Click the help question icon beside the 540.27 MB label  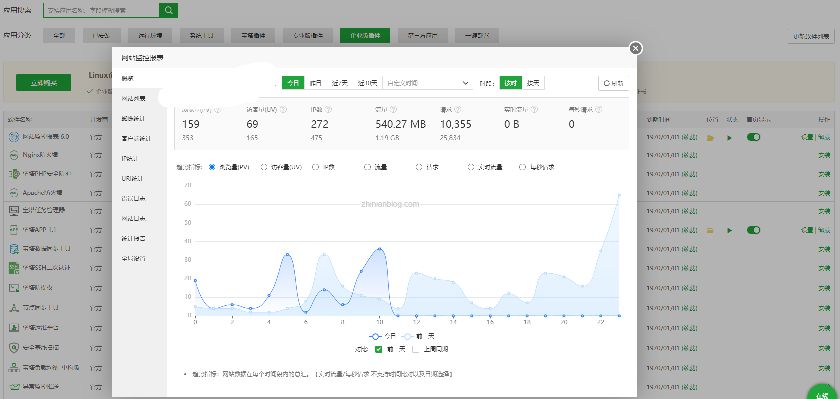393,109
